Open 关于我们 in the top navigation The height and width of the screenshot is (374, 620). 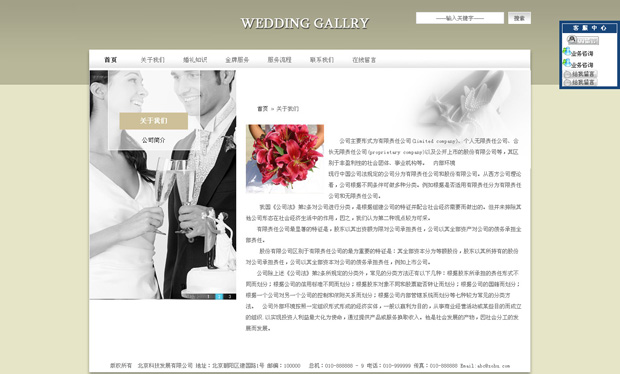153,60
